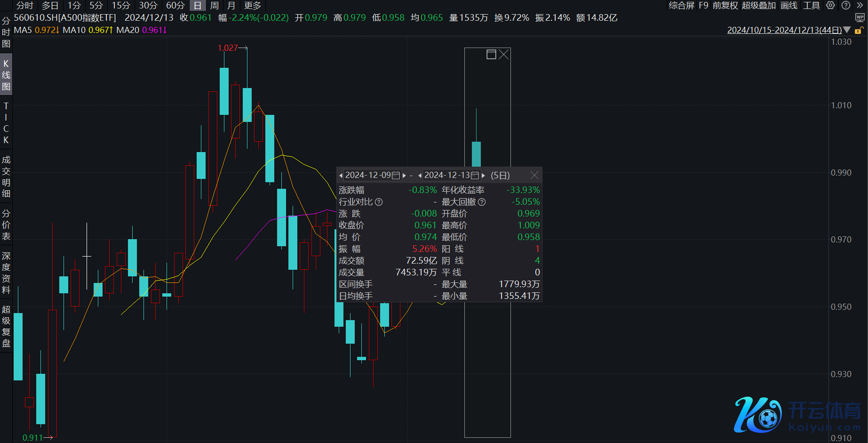
Task: Click help icon next to 行业对比
Action: (379, 202)
